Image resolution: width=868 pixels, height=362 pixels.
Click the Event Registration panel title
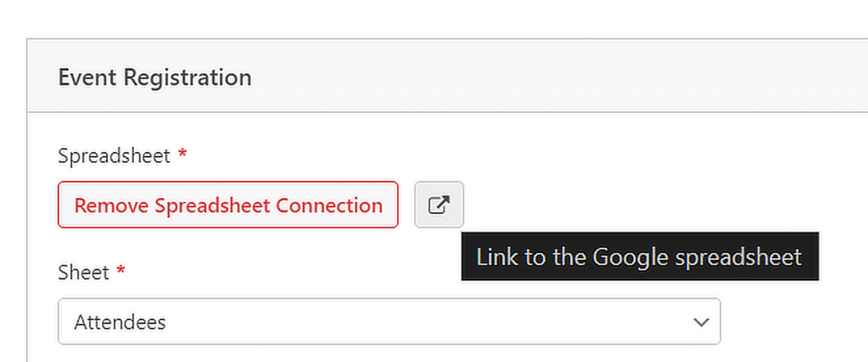coord(154,77)
